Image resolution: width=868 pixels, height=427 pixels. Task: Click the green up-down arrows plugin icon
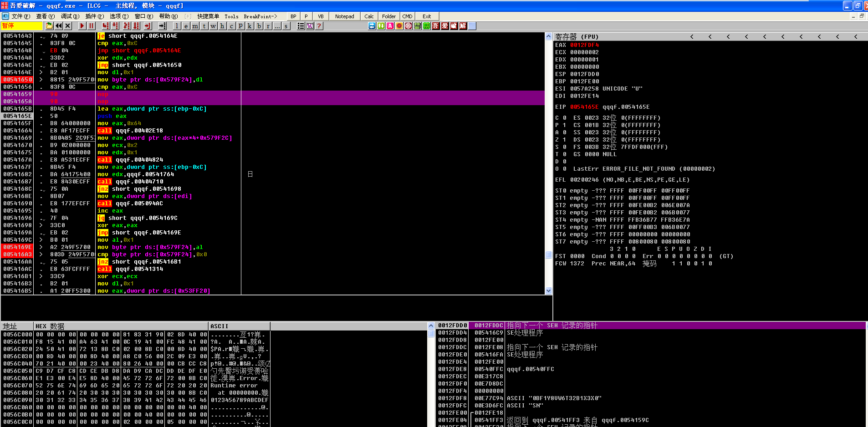click(381, 26)
